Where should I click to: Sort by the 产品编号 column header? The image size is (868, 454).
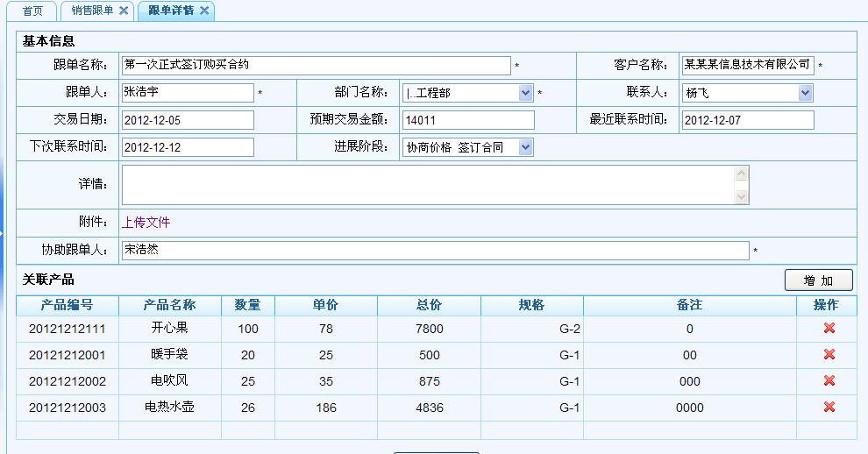coord(67,305)
